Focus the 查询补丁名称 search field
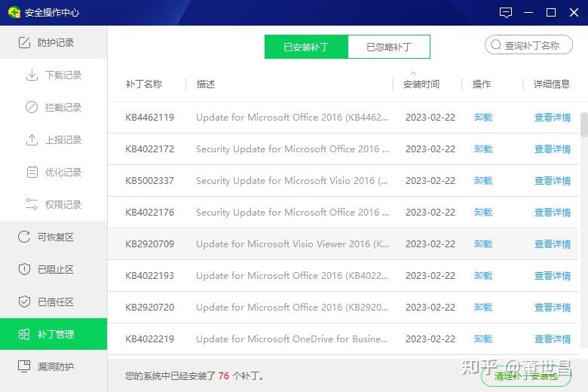Viewport: 588px width, 392px height. pos(528,45)
